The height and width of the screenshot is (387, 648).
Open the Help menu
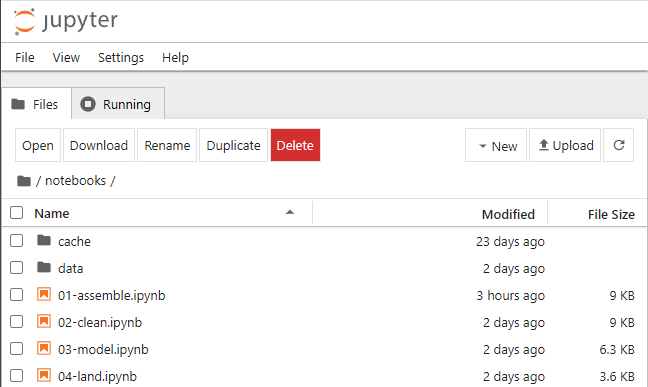(175, 57)
